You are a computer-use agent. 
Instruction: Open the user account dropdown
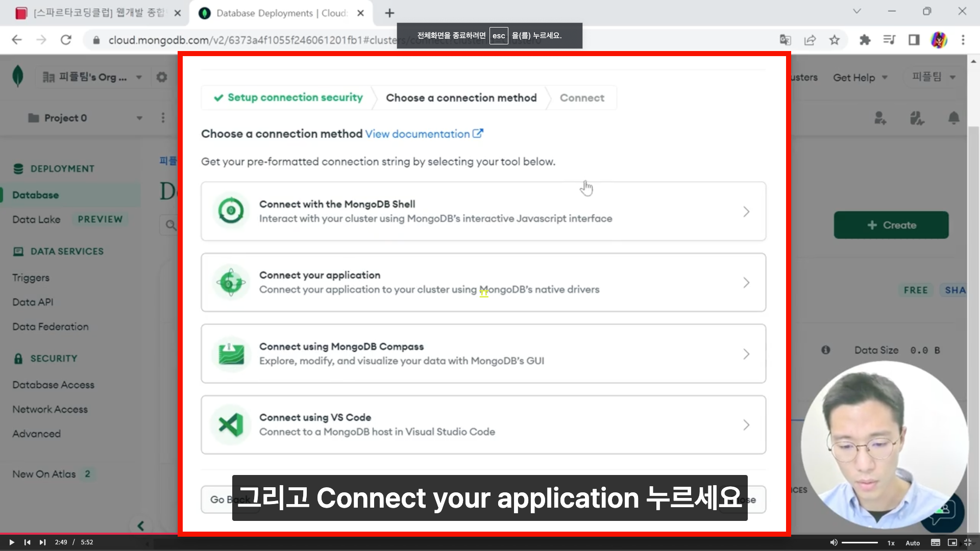pyautogui.click(x=934, y=77)
